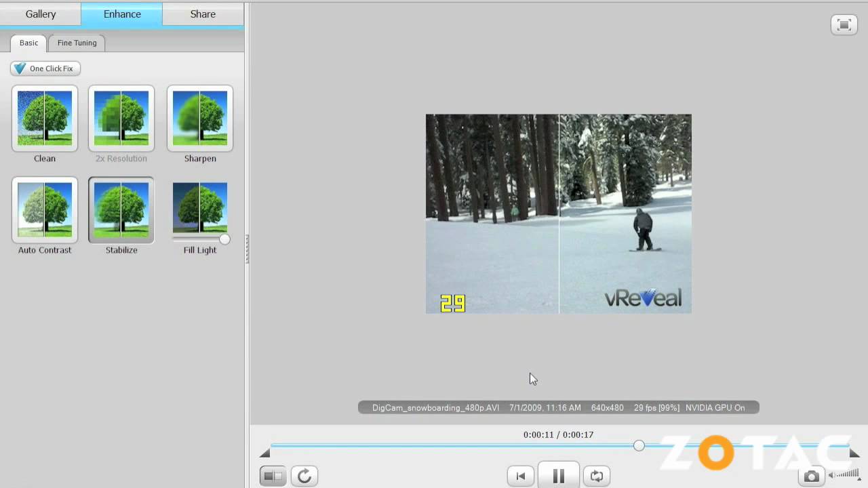Toggle loop playback

[597, 476]
